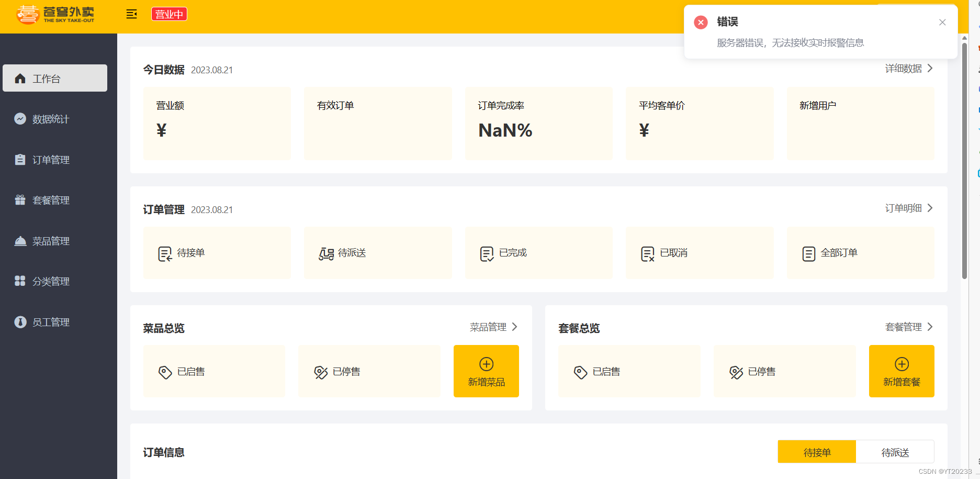
Task: Click the plus icon above 新增套餐
Action: click(x=902, y=364)
